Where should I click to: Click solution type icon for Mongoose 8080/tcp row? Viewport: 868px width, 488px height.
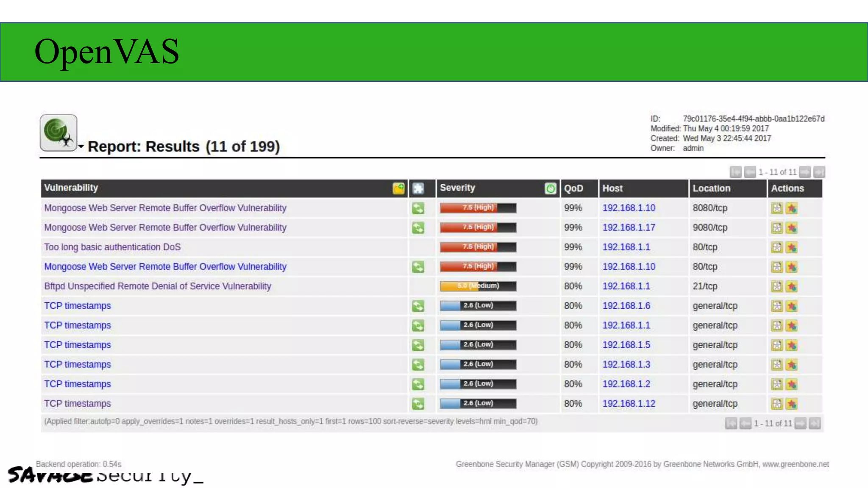click(x=418, y=208)
